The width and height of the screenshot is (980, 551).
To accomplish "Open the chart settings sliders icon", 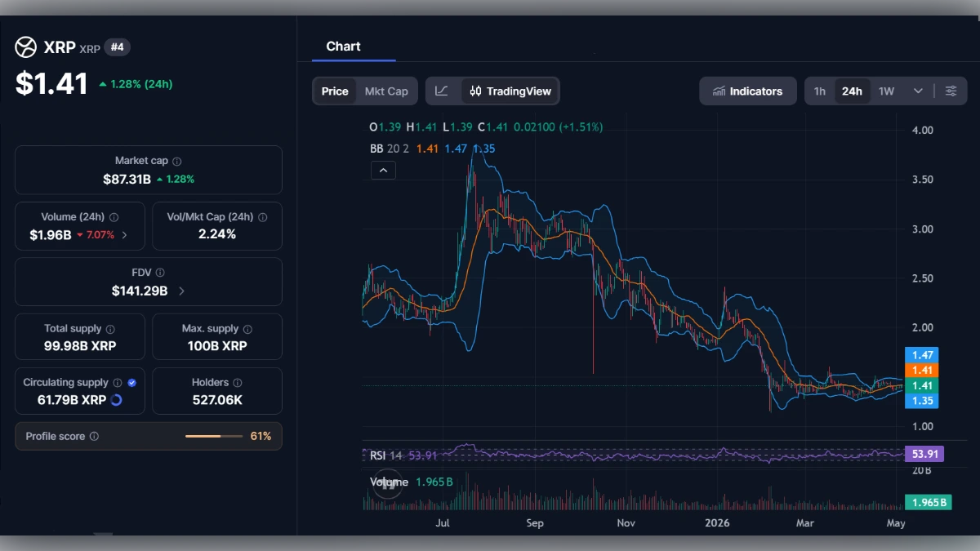I will click(951, 91).
